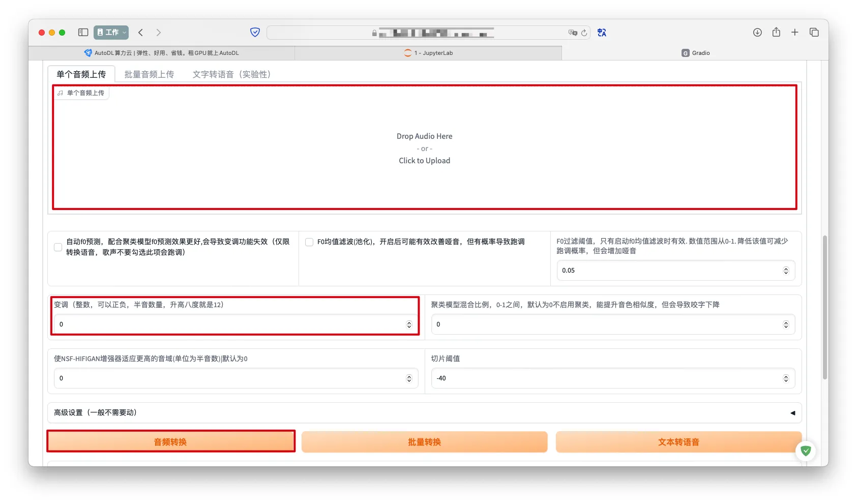Enable the 自动f0预测 checkbox
This screenshot has width=857, height=504.
pyautogui.click(x=58, y=247)
